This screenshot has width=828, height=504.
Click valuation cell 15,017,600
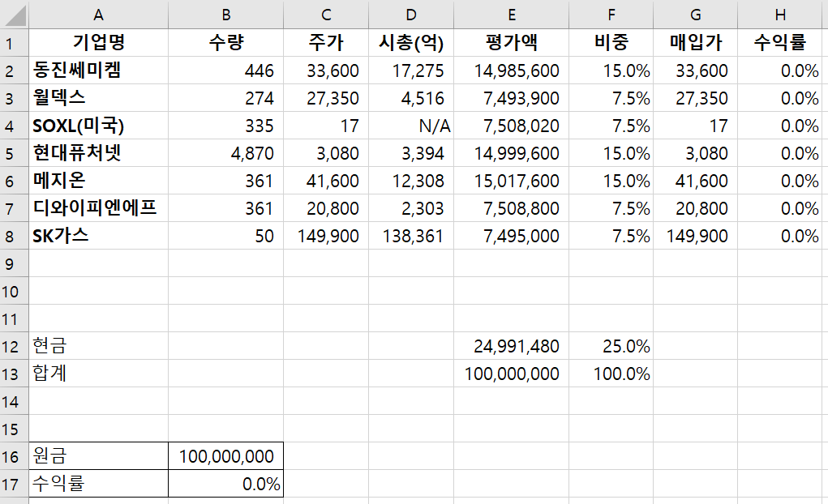511,181
